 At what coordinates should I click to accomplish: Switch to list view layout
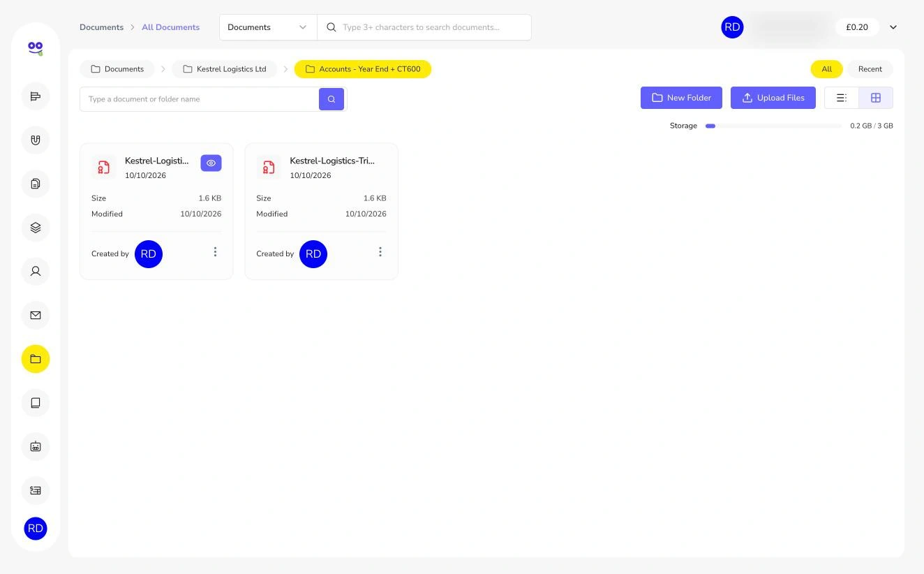tap(842, 98)
